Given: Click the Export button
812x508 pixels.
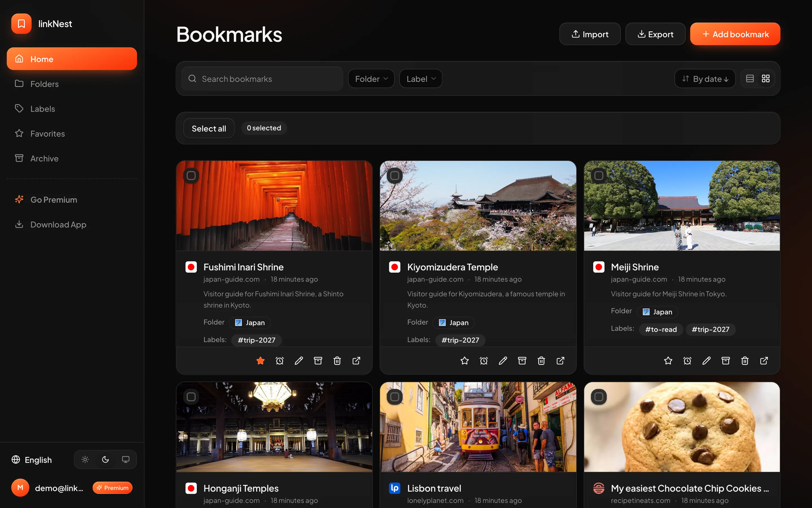Looking at the screenshot, I should (655, 34).
